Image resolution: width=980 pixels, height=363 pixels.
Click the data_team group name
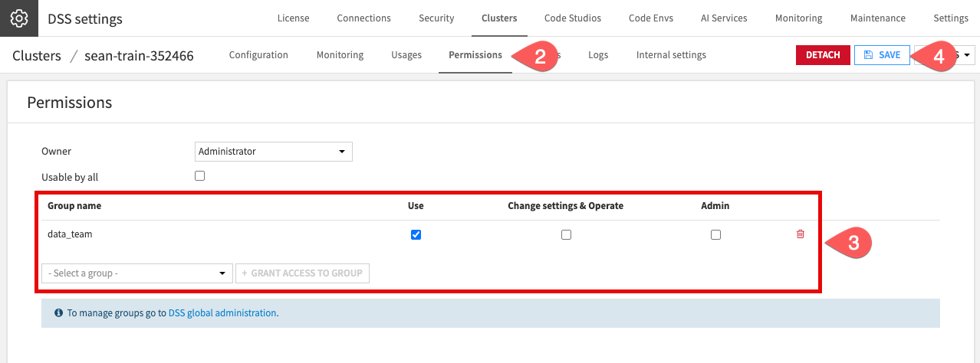70,234
